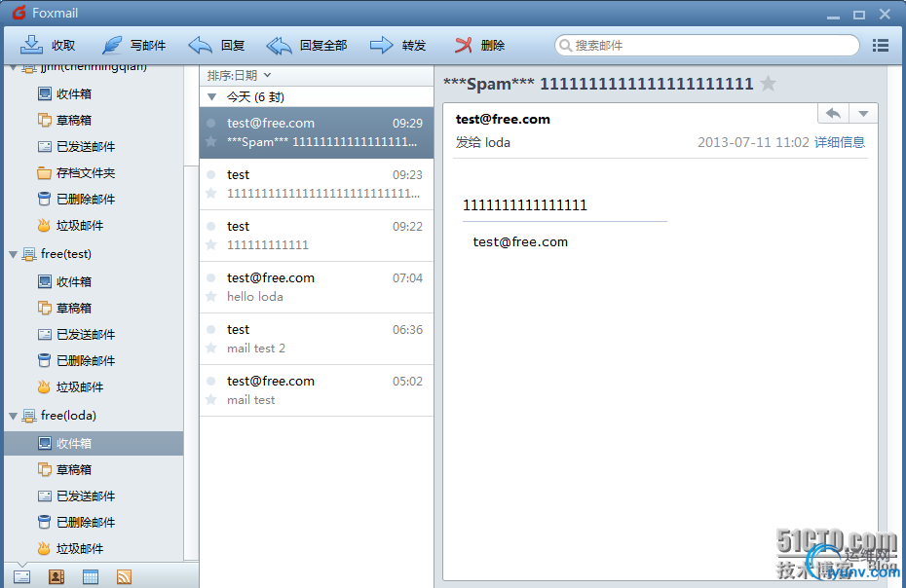Open 已发送邮件 under free(test)
Image resolution: width=906 pixels, height=588 pixels.
pos(76,335)
